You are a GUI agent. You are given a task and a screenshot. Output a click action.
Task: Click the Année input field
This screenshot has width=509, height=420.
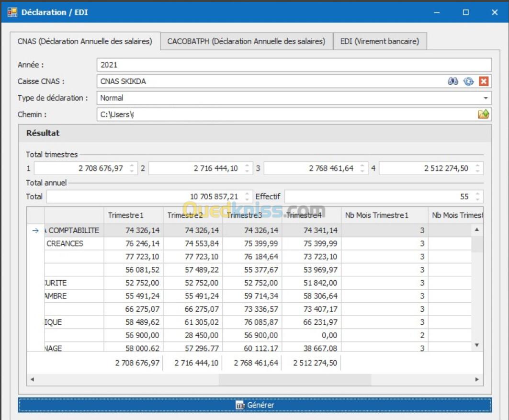(294, 65)
